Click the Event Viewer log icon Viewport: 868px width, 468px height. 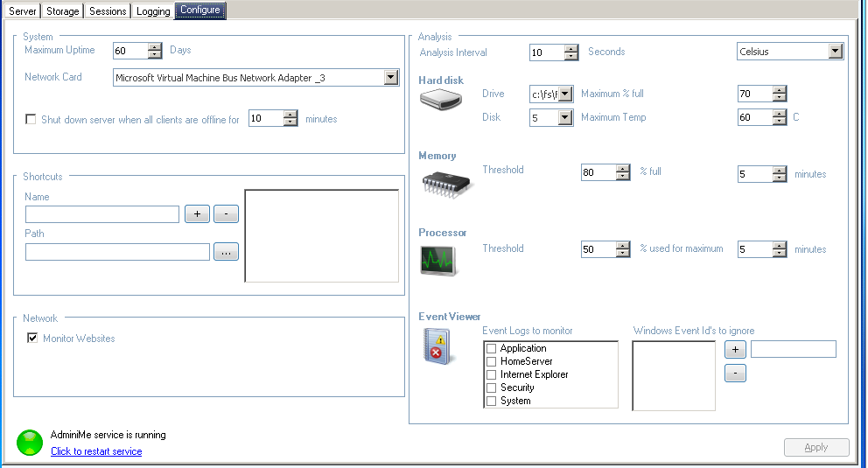(437, 346)
